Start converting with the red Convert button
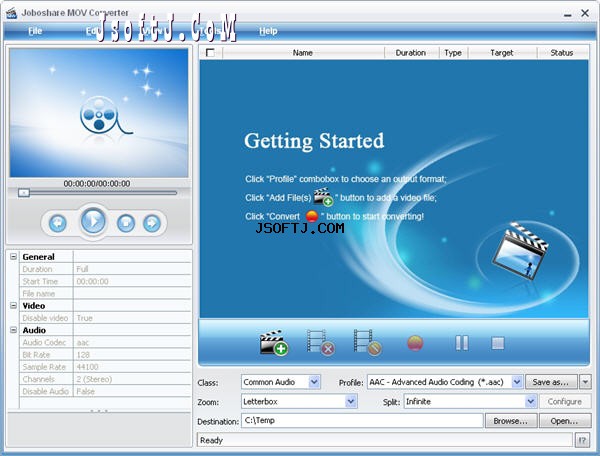Viewport: 600px width, 456px height. click(x=415, y=343)
